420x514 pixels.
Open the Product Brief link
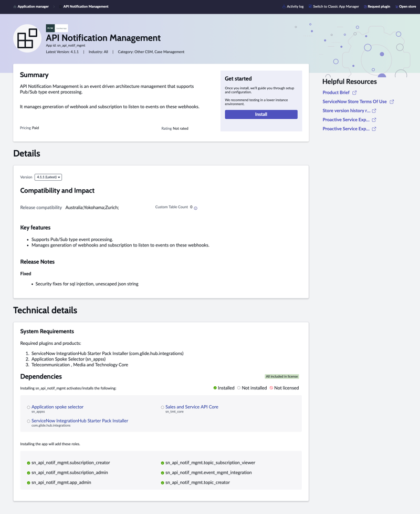(336, 92)
